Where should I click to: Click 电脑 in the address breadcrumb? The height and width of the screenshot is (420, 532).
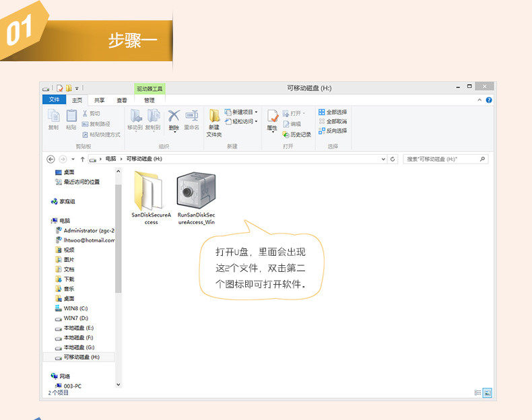[x=110, y=159]
